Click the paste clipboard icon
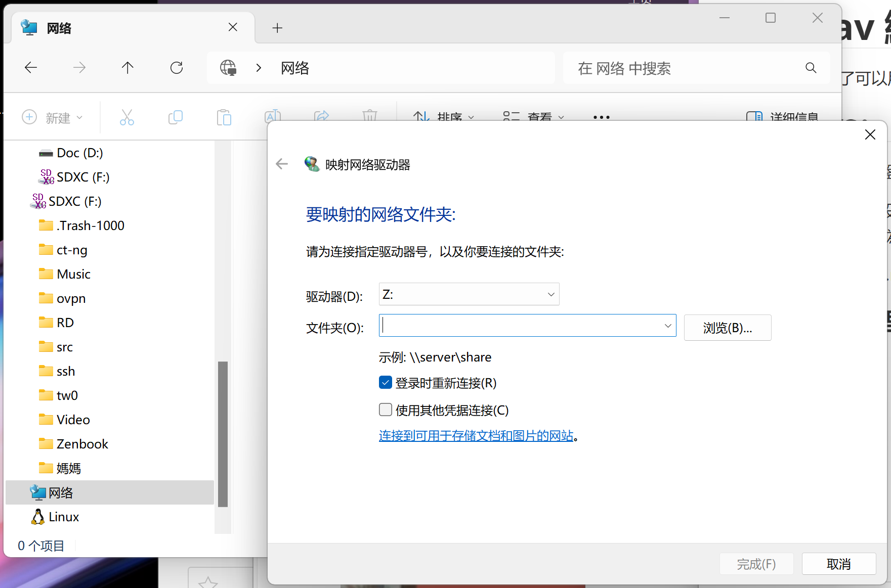Viewport: 891px width, 588px height. coord(224,117)
